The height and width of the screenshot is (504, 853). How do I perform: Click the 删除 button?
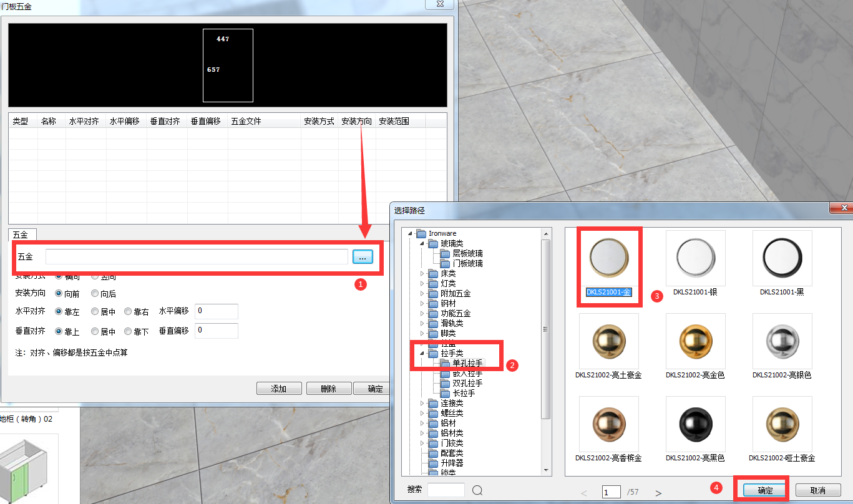pyautogui.click(x=329, y=389)
